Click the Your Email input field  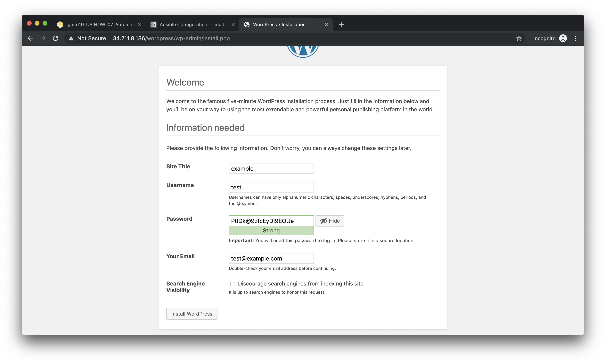click(271, 258)
